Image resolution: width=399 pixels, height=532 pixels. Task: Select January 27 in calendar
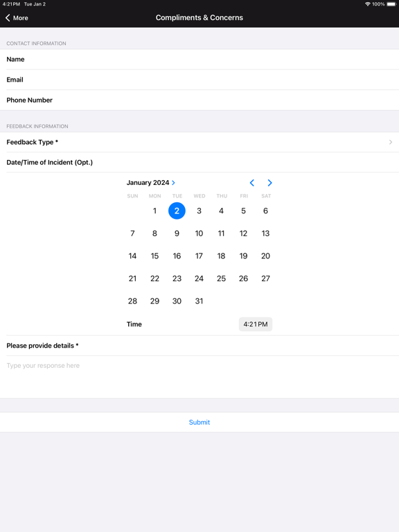click(x=266, y=278)
